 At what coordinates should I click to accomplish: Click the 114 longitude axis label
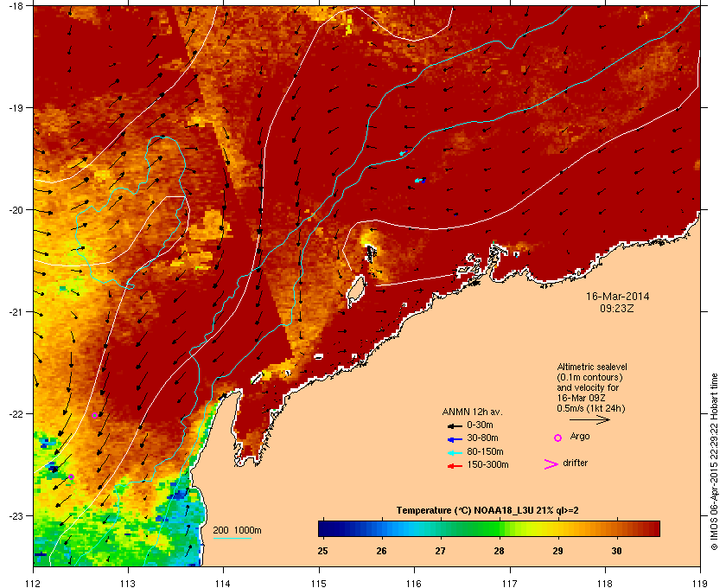click(x=223, y=584)
